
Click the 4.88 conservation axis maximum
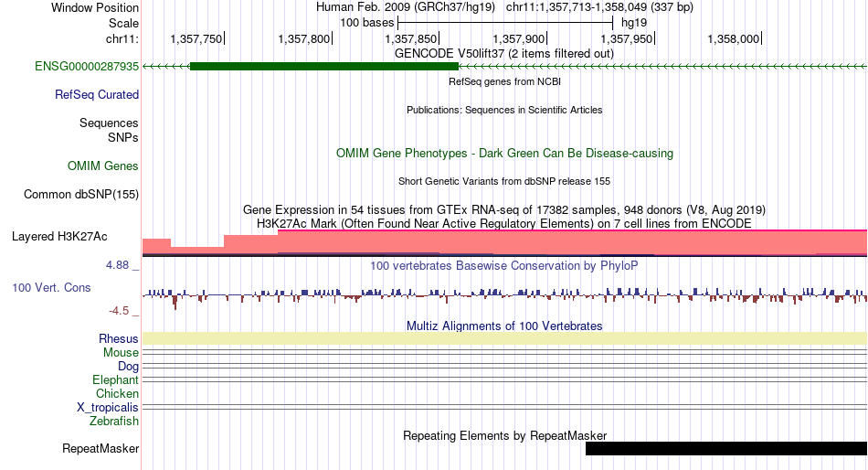pyautogui.click(x=117, y=265)
